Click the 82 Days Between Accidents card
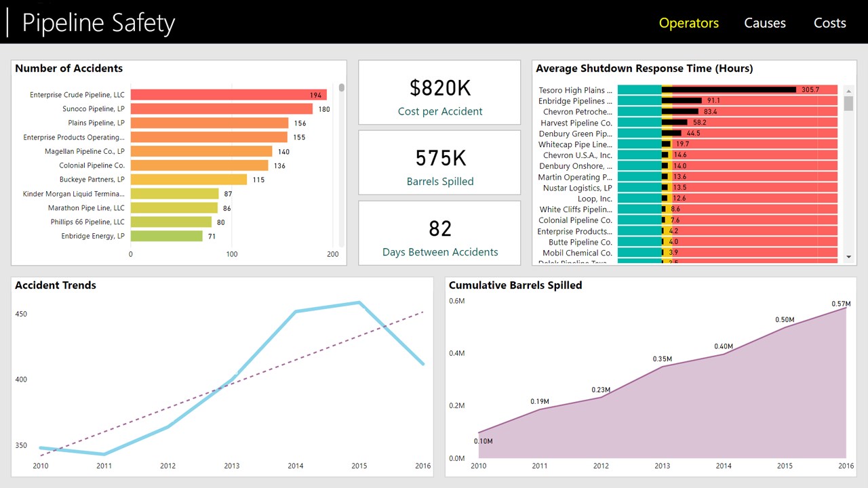 (x=439, y=232)
